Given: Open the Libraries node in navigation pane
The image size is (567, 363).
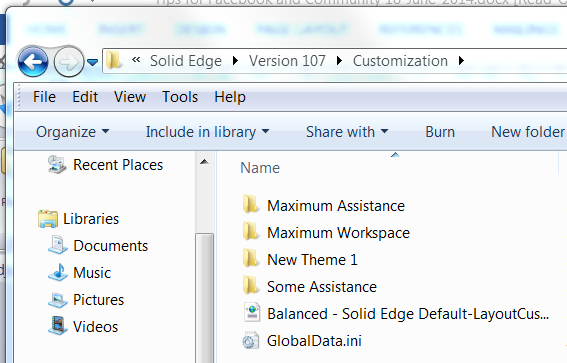Looking at the screenshot, I should 78,219.
